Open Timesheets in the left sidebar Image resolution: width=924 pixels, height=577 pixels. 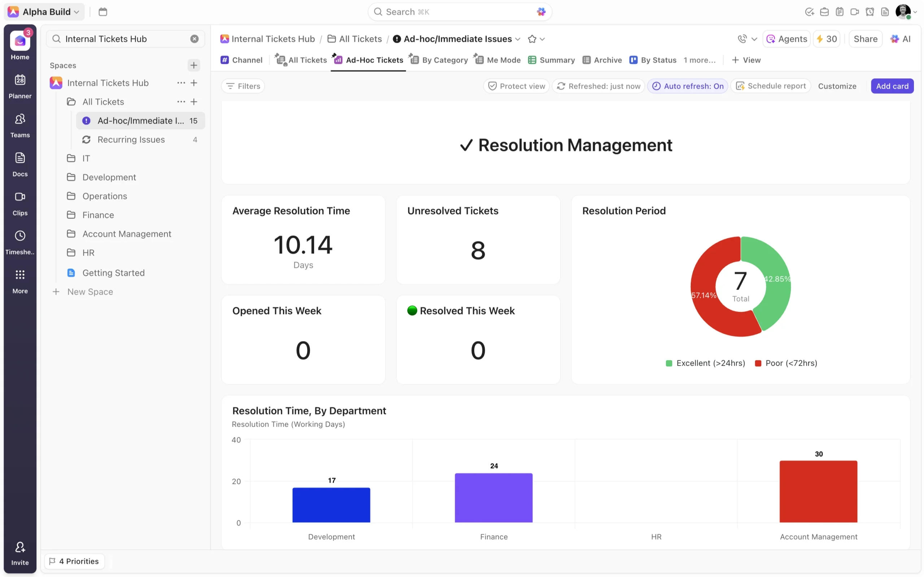(x=20, y=242)
